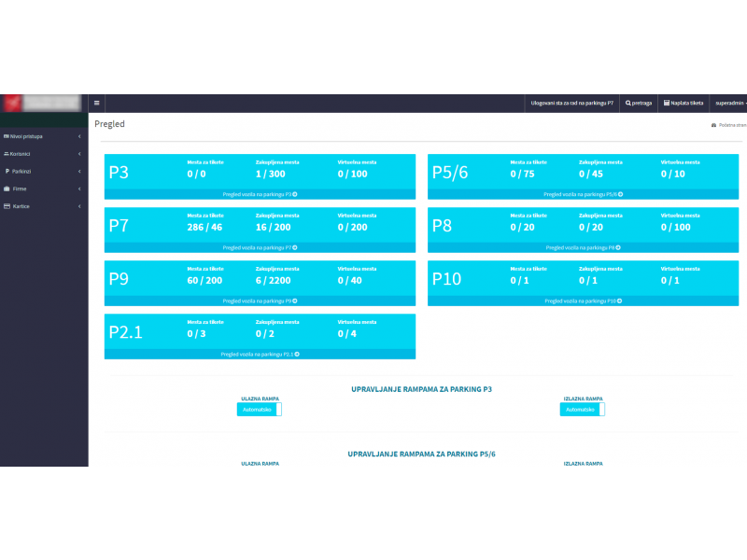Click the 286 / 46 tickets value
The image size is (747, 560).
coord(204,227)
